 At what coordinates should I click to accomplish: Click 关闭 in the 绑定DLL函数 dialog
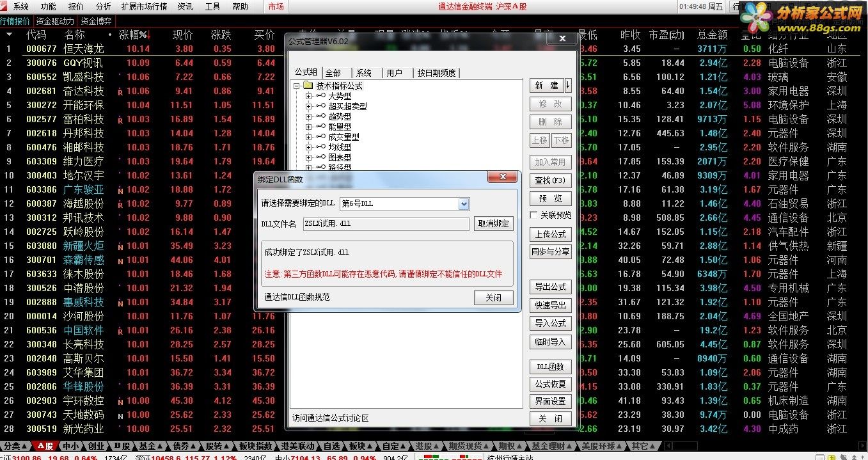click(x=493, y=297)
